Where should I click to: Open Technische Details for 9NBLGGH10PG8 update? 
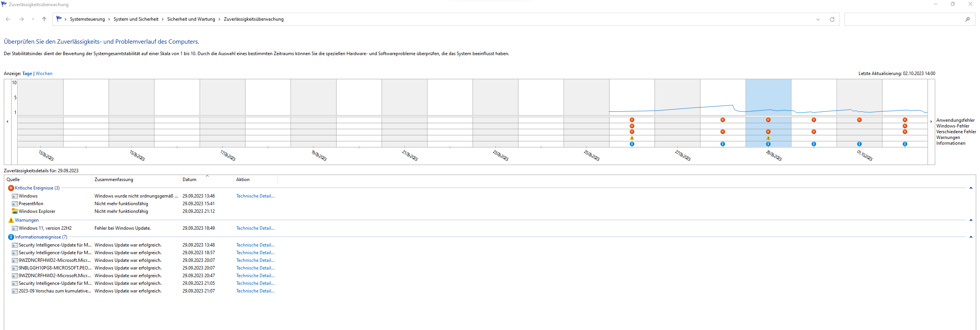point(255,268)
